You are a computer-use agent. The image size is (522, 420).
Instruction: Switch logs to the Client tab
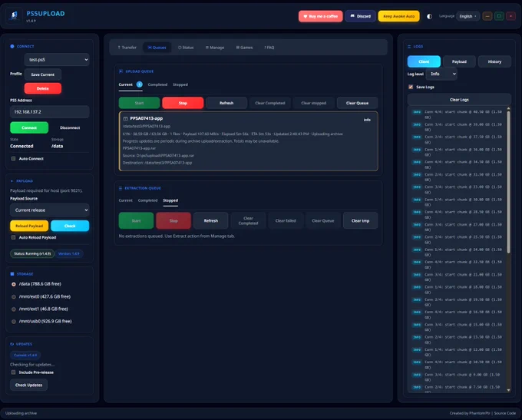click(424, 61)
